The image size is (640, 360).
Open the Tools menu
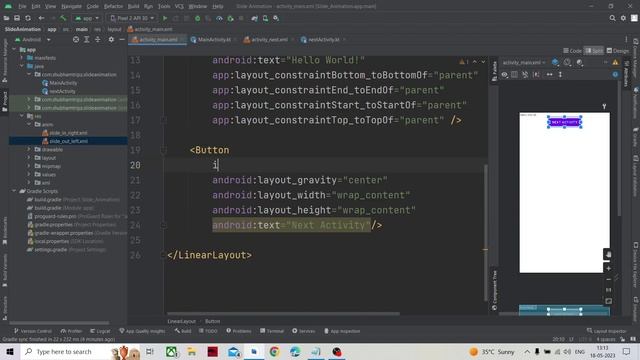[x=164, y=6]
